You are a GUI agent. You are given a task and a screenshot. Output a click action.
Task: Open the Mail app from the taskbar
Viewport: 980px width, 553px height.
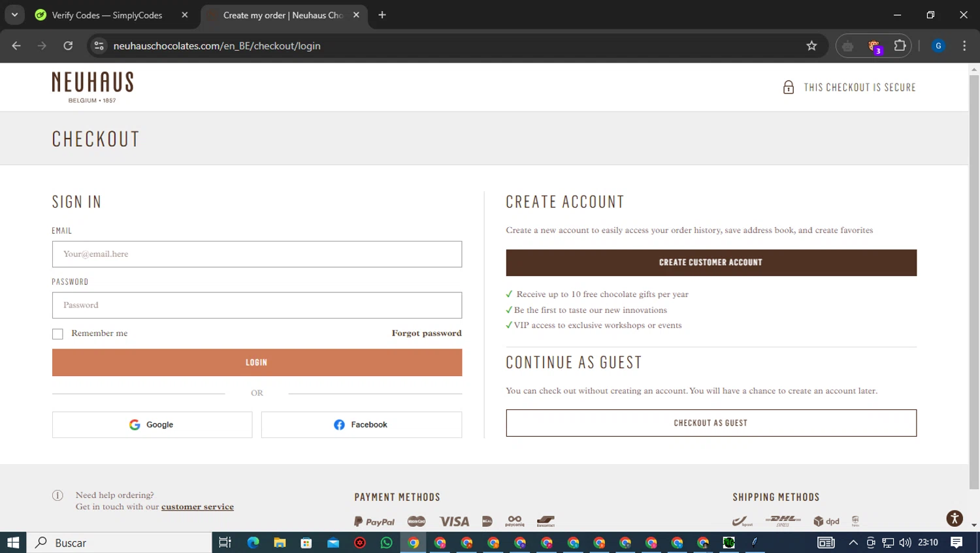333,543
